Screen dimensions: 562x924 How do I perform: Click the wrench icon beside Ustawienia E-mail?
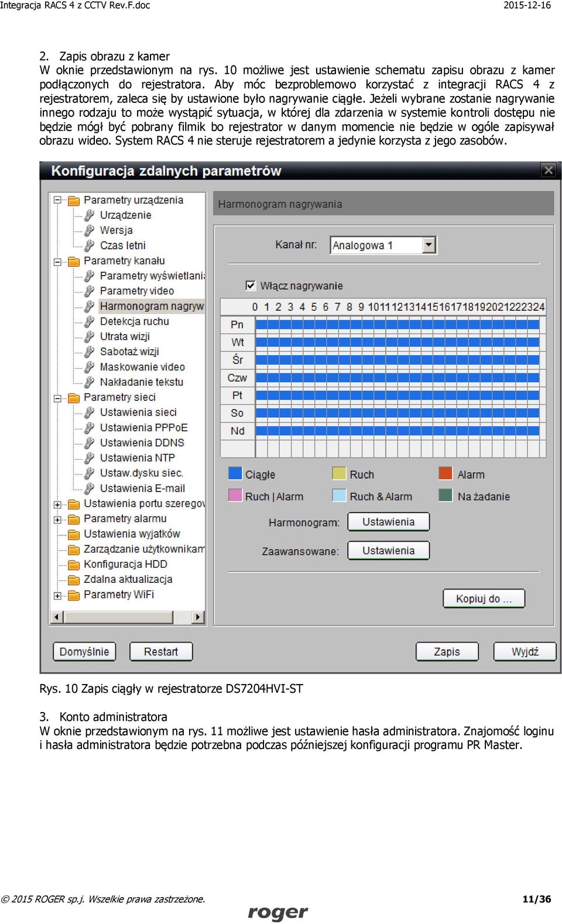(x=90, y=489)
